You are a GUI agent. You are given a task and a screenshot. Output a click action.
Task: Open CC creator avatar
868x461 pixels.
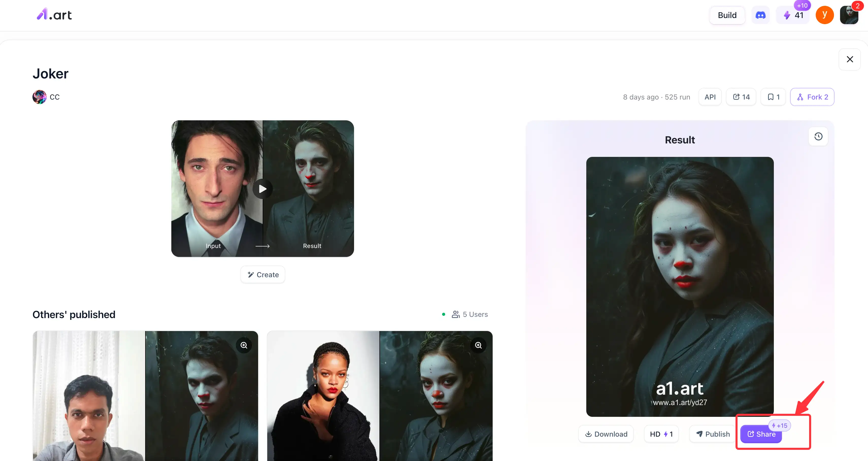(39, 97)
